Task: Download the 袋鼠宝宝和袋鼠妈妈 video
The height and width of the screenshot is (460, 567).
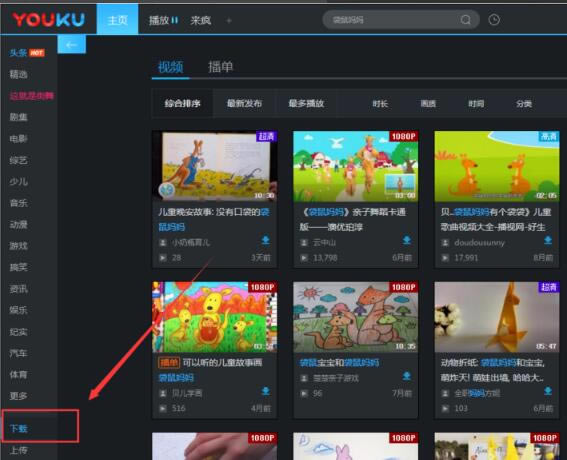Action: coord(407,376)
